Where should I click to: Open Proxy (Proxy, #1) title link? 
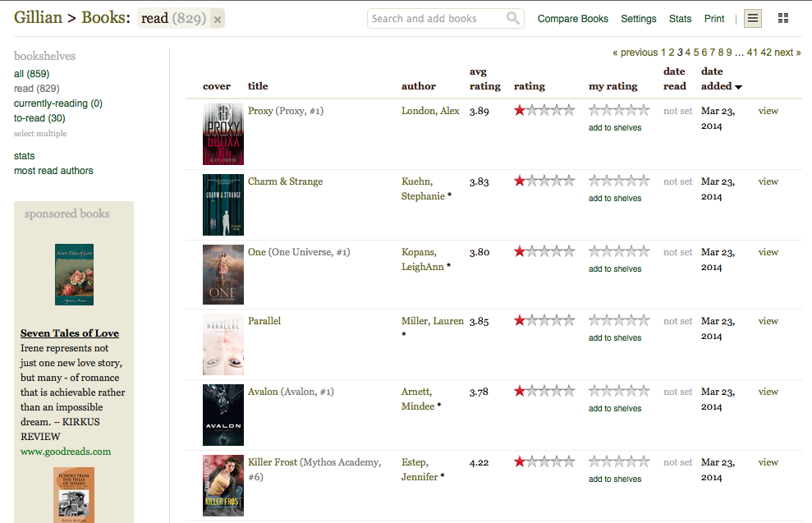pyautogui.click(x=286, y=111)
